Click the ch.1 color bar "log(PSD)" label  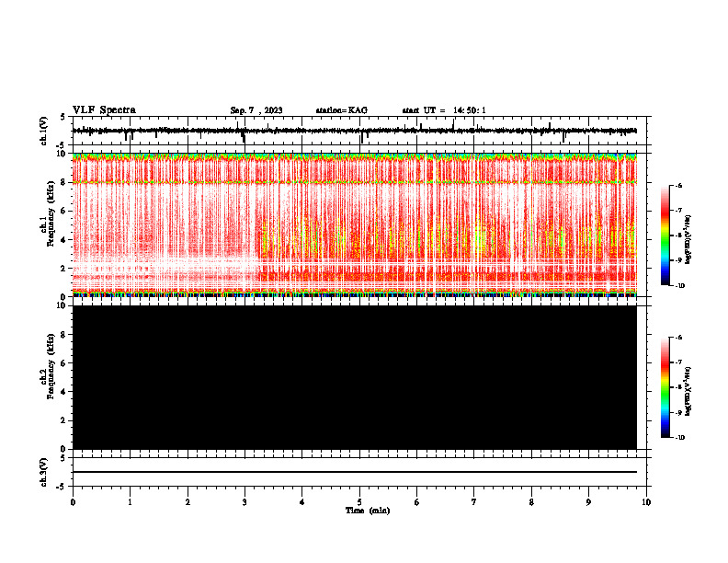pyautogui.click(x=688, y=240)
